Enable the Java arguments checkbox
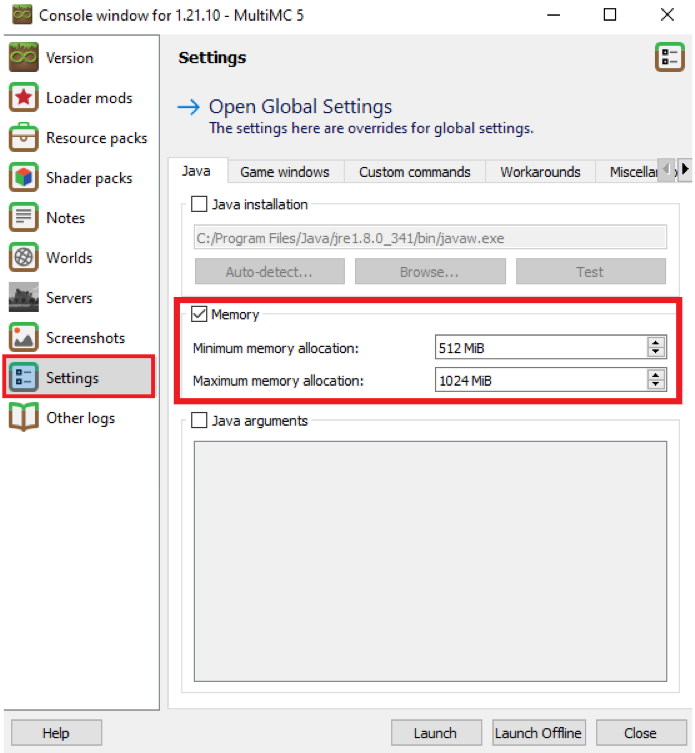This screenshot has width=695, height=753. point(199,421)
